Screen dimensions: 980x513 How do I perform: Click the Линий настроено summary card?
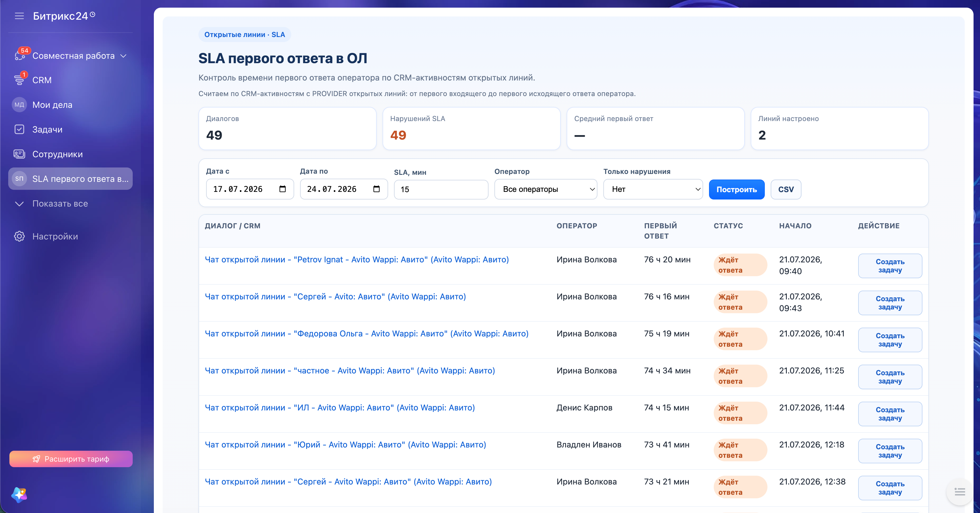[840, 128]
